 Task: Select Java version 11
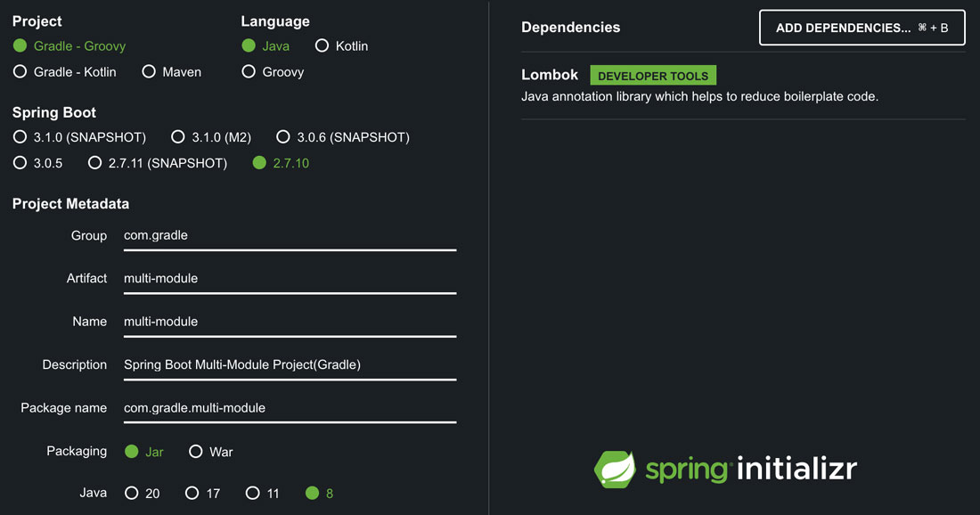click(x=263, y=493)
